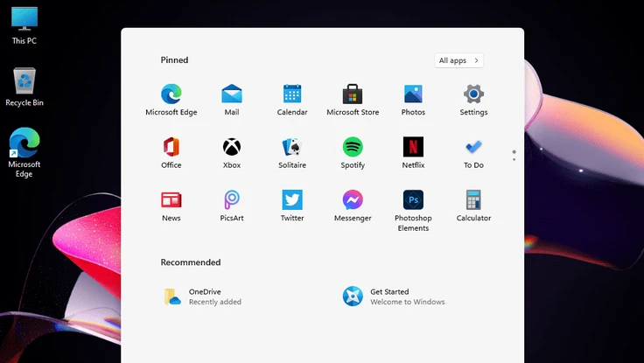
Task: Open the recommended OneDrive item
Action: tap(202, 297)
